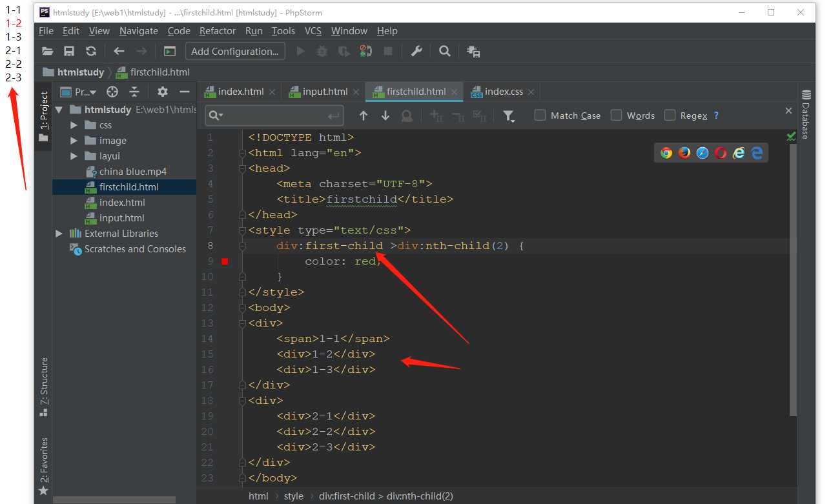Click the scroll-from-source target icon
The height and width of the screenshot is (504, 831).
coord(112,92)
